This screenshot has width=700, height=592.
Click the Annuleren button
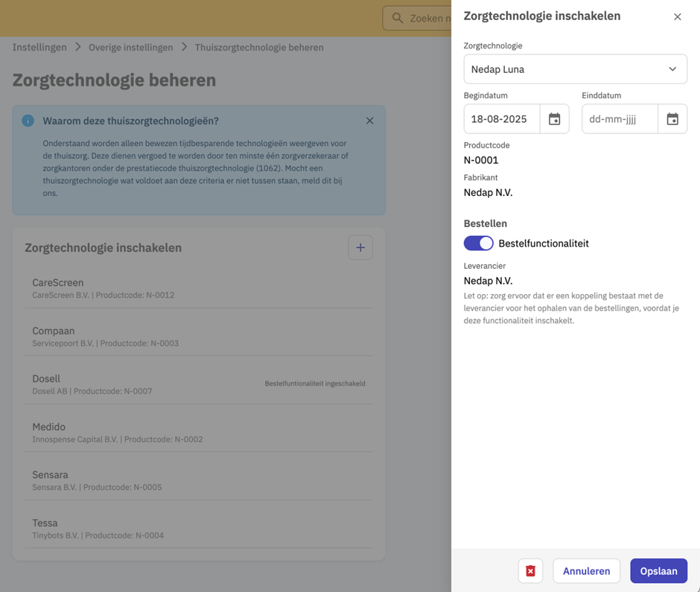coord(586,570)
